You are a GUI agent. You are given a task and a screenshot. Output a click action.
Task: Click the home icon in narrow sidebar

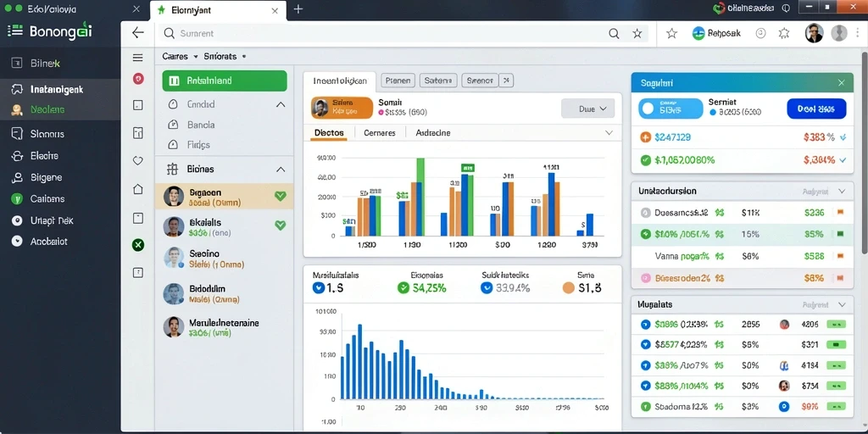point(138,189)
